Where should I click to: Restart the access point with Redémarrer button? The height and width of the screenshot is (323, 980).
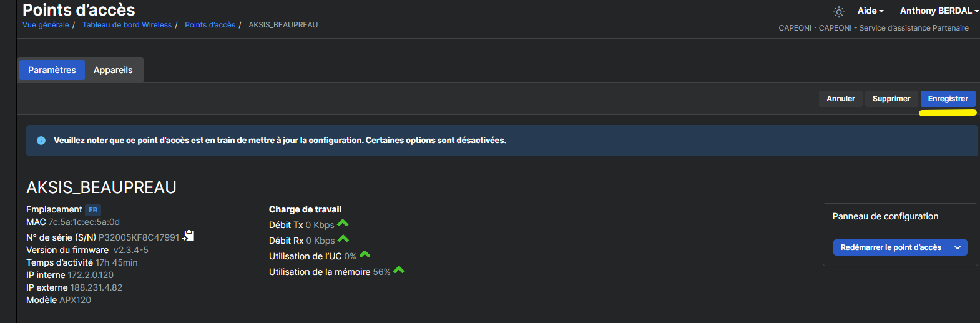(891, 247)
